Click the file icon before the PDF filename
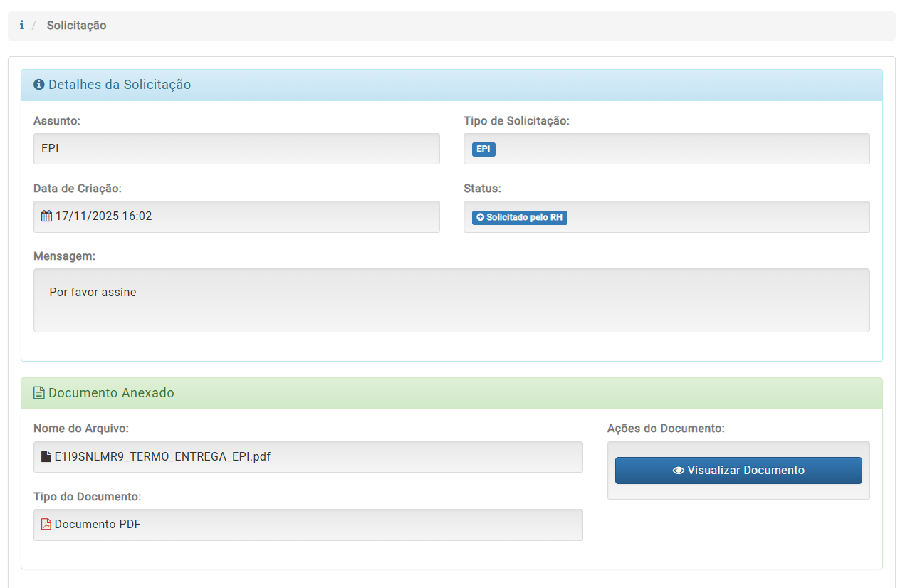The width and height of the screenshot is (905, 588). [x=46, y=457]
